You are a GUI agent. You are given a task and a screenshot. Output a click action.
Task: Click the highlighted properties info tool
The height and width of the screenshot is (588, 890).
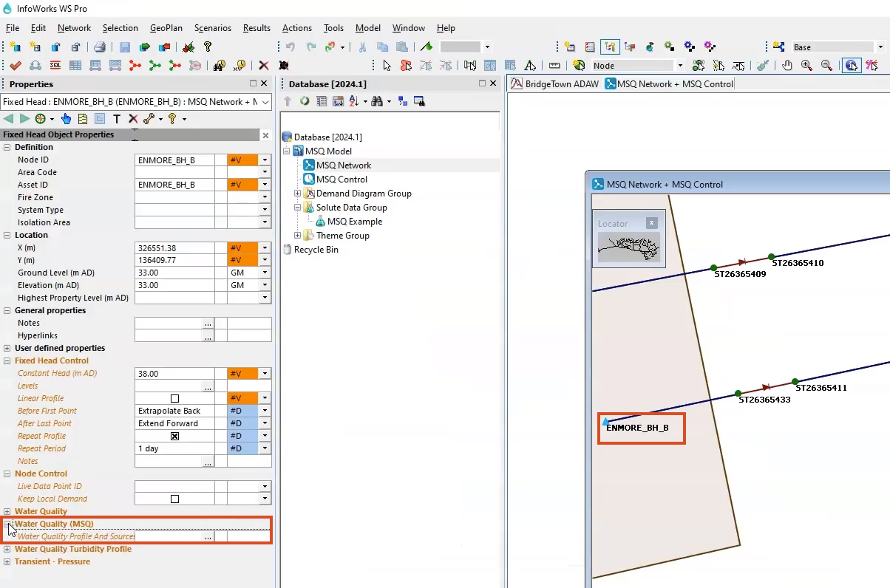(x=852, y=66)
